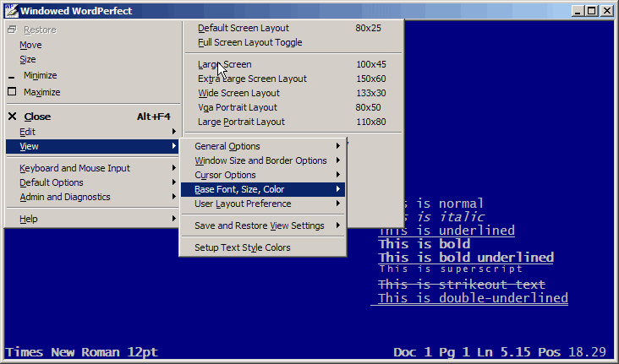The image size is (619, 364).
Task: Click the WordPerfect title bar app icon
Action: pos(12,11)
